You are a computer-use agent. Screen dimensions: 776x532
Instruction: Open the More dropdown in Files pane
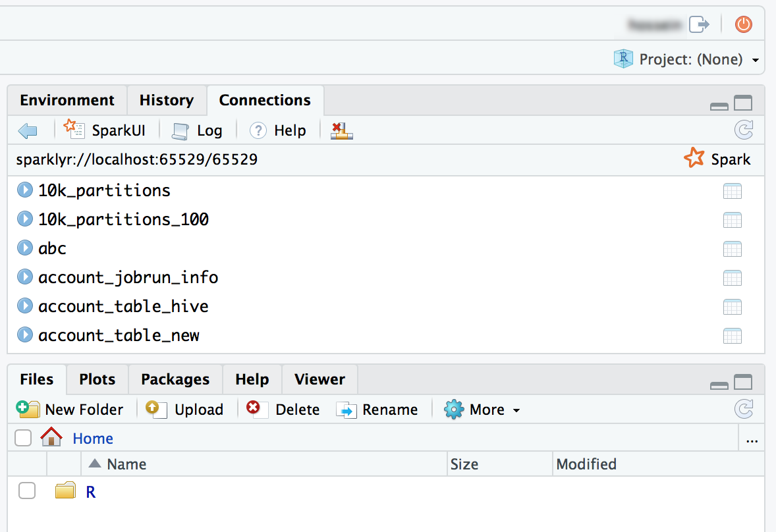click(x=483, y=409)
